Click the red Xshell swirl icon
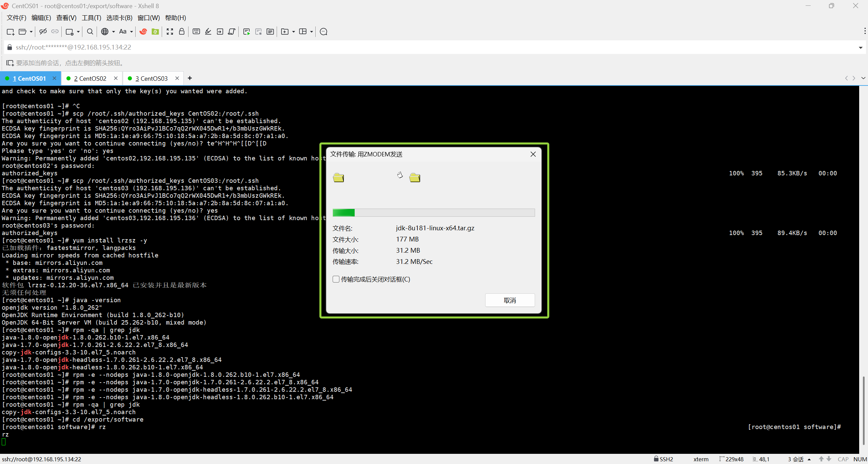The width and height of the screenshot is (868, 464). (x=143, y=32)
